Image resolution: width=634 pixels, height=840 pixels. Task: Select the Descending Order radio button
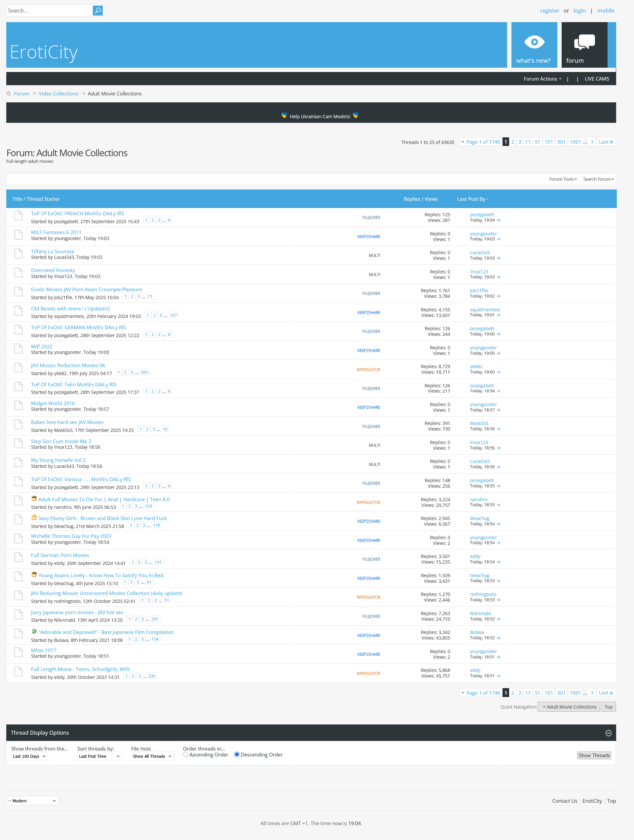[237, 754]
